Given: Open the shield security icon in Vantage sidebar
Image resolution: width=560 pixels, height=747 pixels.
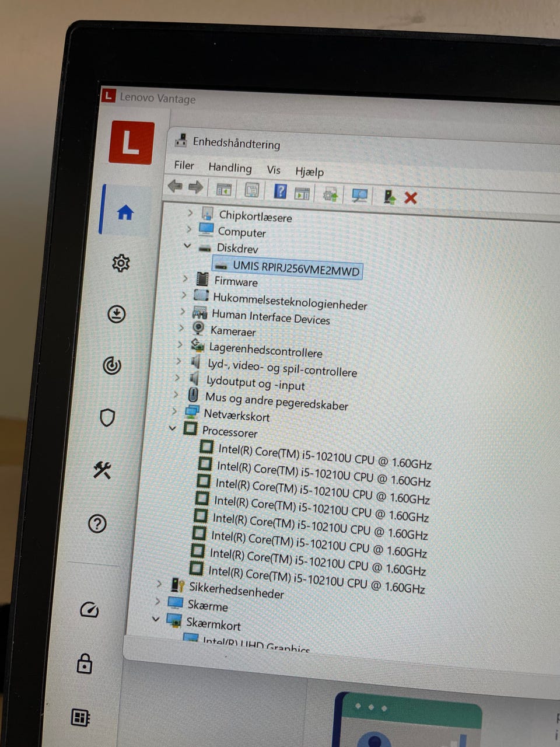Looking at the screenshot, I should 107,418.
